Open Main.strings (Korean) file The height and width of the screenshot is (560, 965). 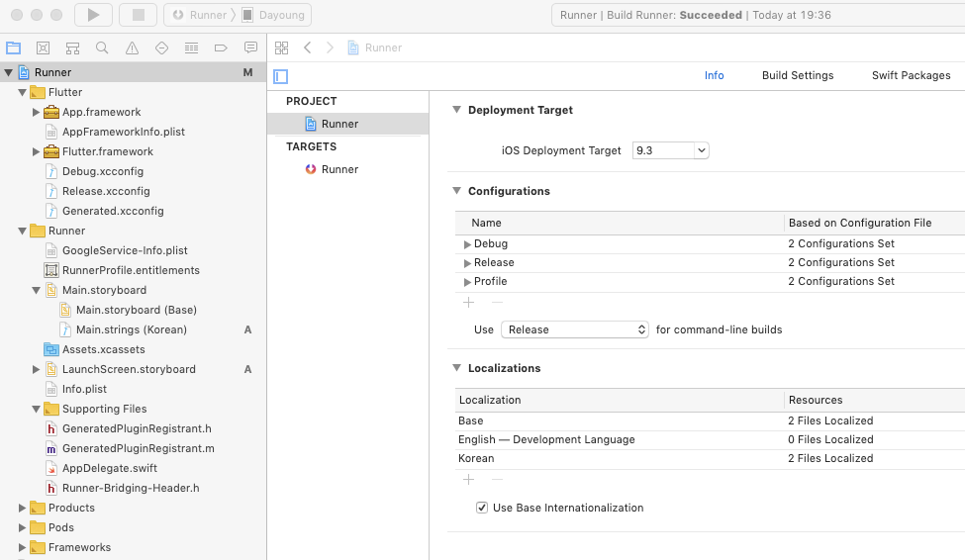point(131,329)
